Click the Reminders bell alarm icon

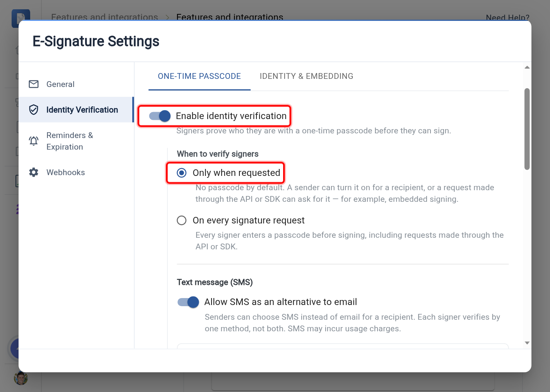coord(34,141)
